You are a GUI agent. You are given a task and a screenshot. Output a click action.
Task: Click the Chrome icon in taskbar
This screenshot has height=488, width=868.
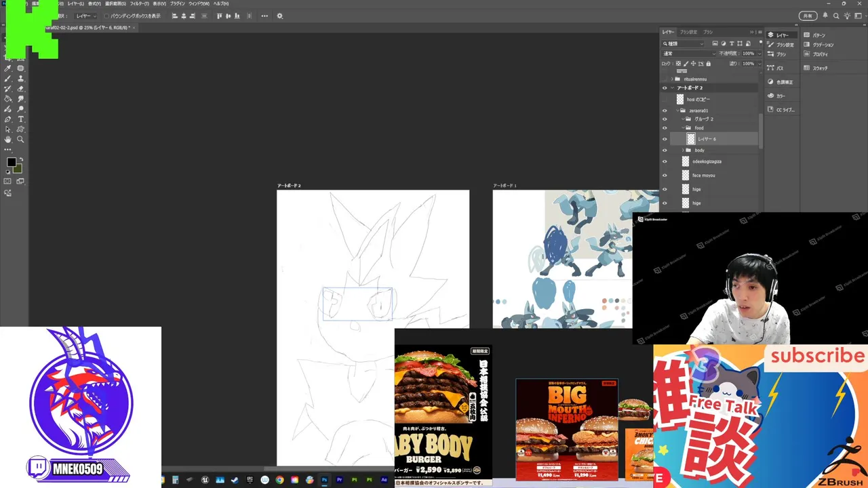tap(279, 480)
